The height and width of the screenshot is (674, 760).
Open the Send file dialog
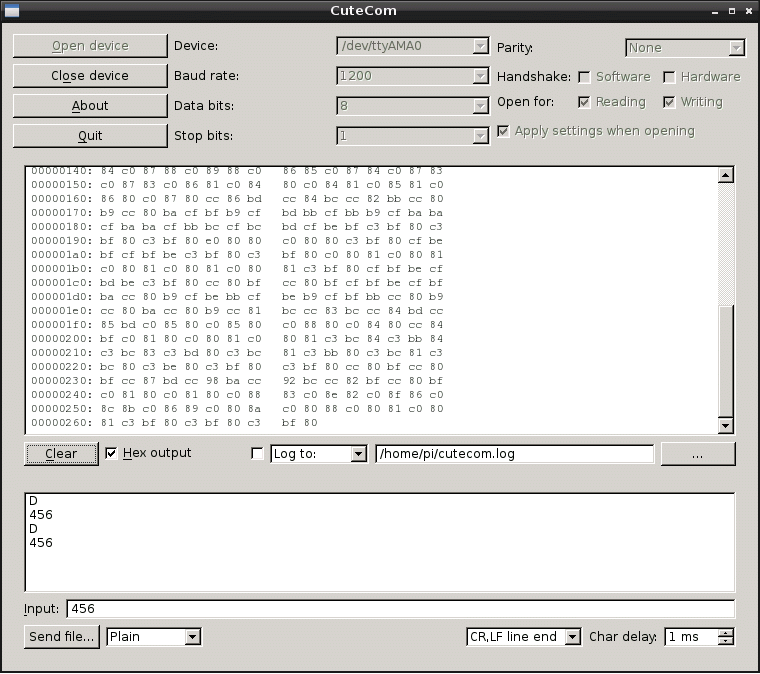coord(62,637)
